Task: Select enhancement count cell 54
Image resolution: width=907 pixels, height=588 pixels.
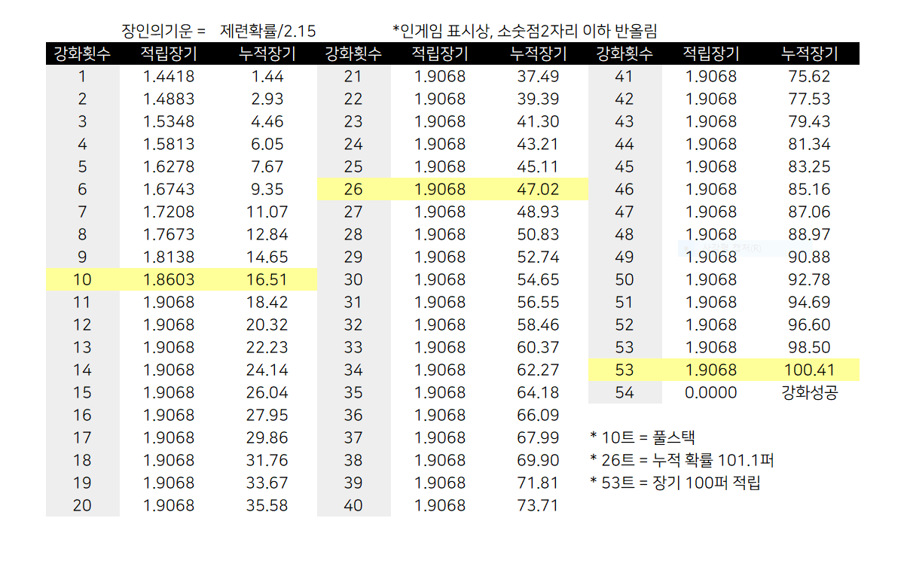Action: tap(624, 392)
